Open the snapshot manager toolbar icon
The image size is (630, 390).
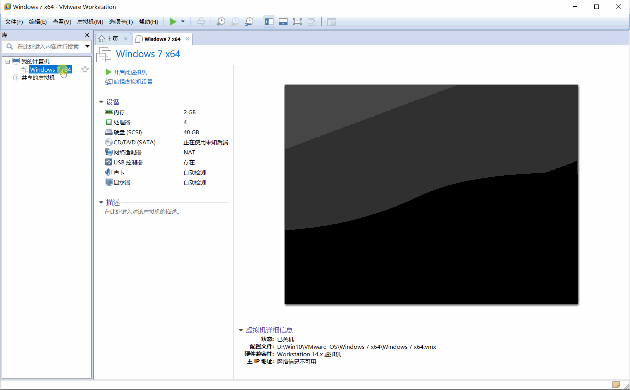(x=249, y=22)
